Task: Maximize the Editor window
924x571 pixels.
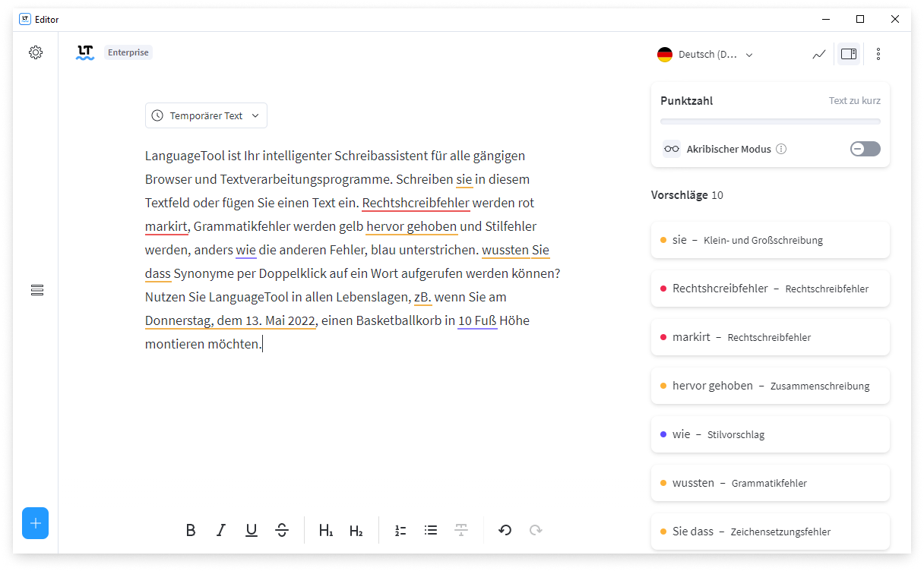Action: point(860,19)
